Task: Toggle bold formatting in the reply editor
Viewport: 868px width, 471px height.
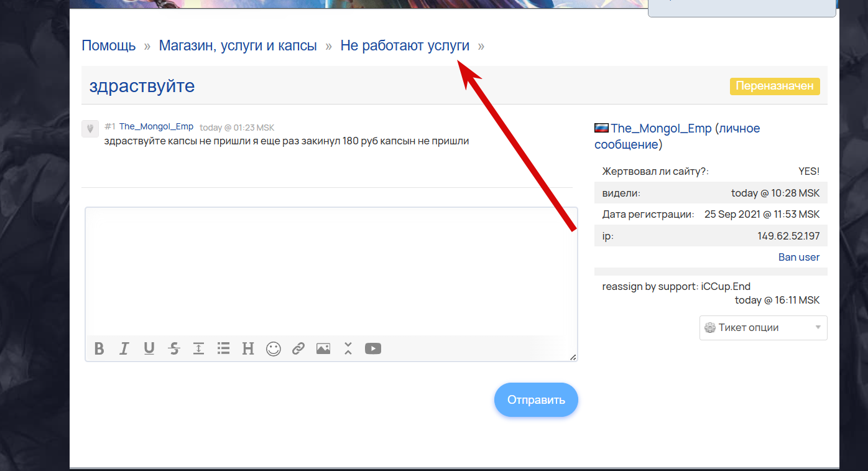Action: pyautogui.click(x=99, y=348)
